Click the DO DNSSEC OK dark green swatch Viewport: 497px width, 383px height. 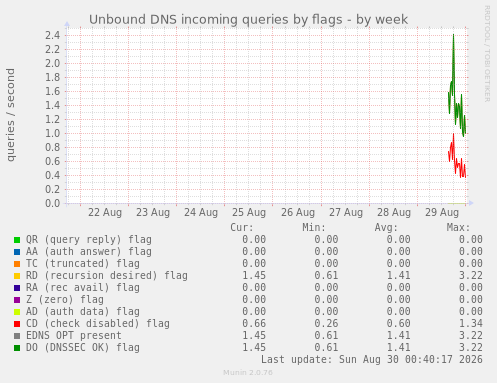click(17, 348)
